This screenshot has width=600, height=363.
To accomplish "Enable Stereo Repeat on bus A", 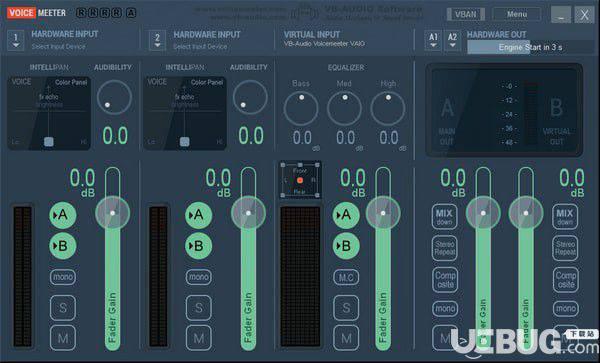I will (445, 248).
